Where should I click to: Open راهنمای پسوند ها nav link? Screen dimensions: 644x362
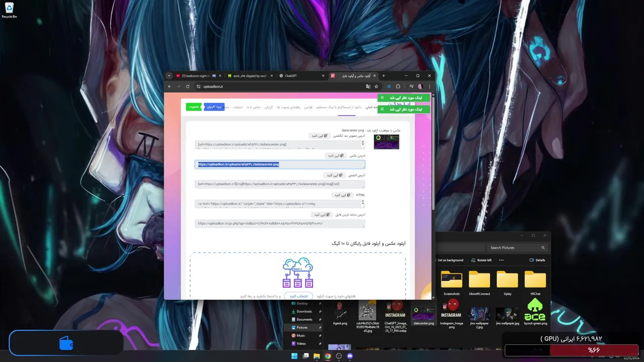288,107
